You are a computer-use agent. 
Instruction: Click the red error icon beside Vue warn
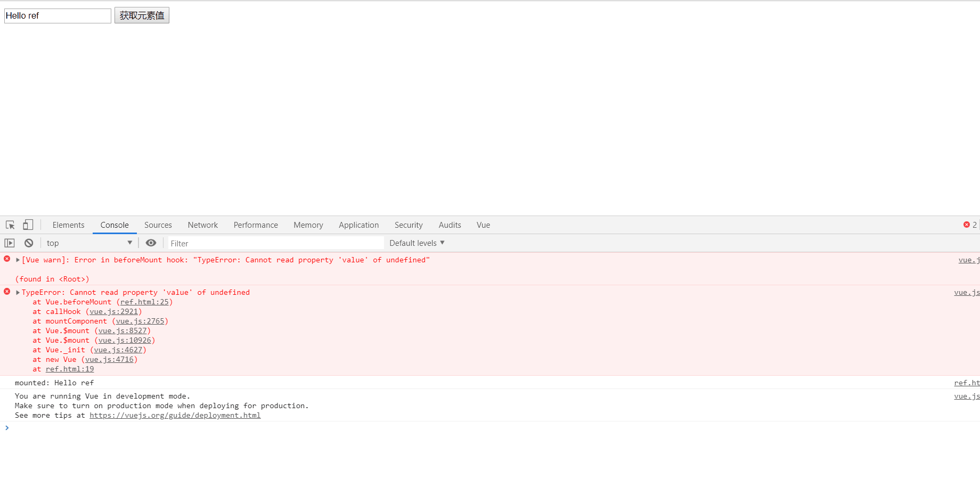[x=7, y=259]
